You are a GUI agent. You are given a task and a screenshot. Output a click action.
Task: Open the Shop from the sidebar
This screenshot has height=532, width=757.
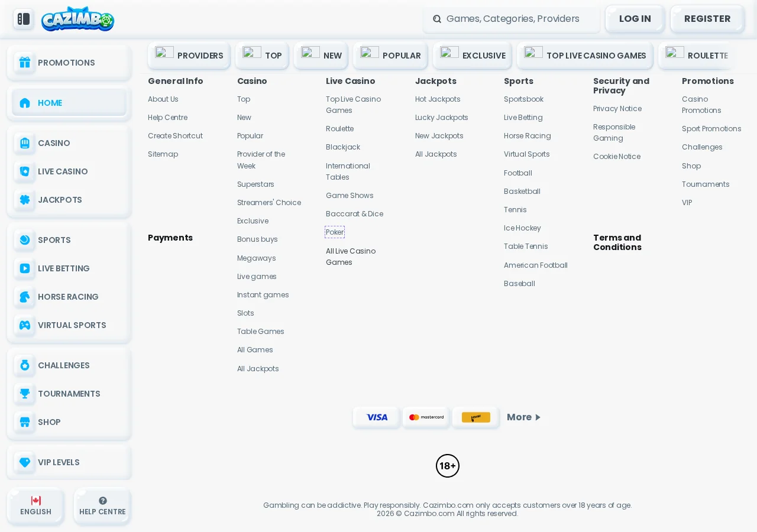[69, 422]
